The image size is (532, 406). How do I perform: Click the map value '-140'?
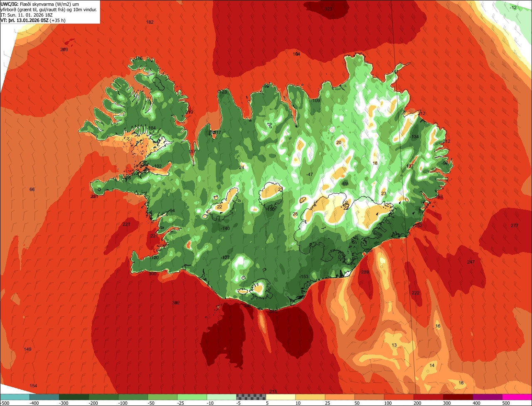(x=225, y=228)
